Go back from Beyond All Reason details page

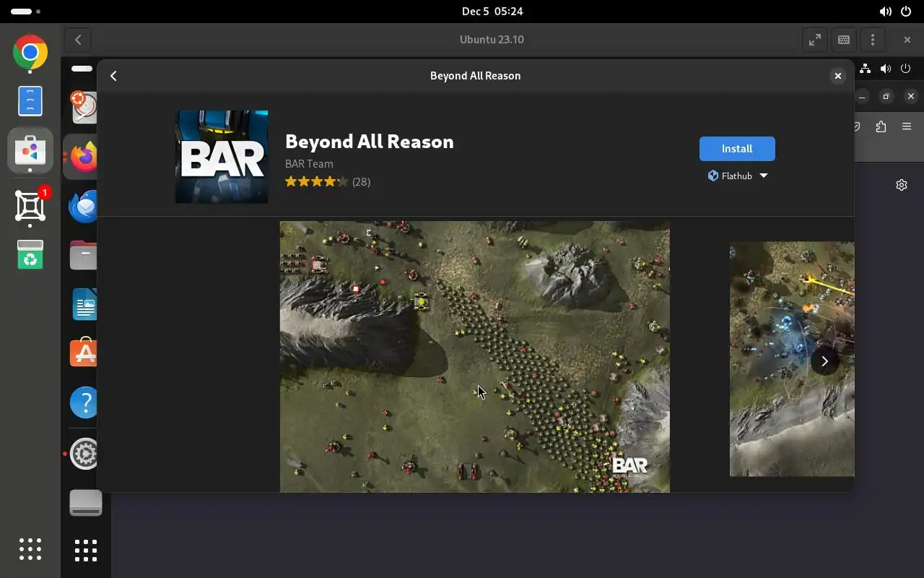(x=113, y=76)
